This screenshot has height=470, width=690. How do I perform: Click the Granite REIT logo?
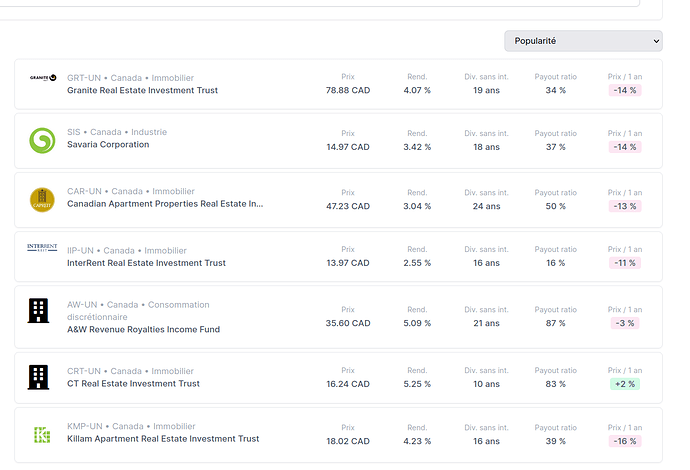(43, 78)
